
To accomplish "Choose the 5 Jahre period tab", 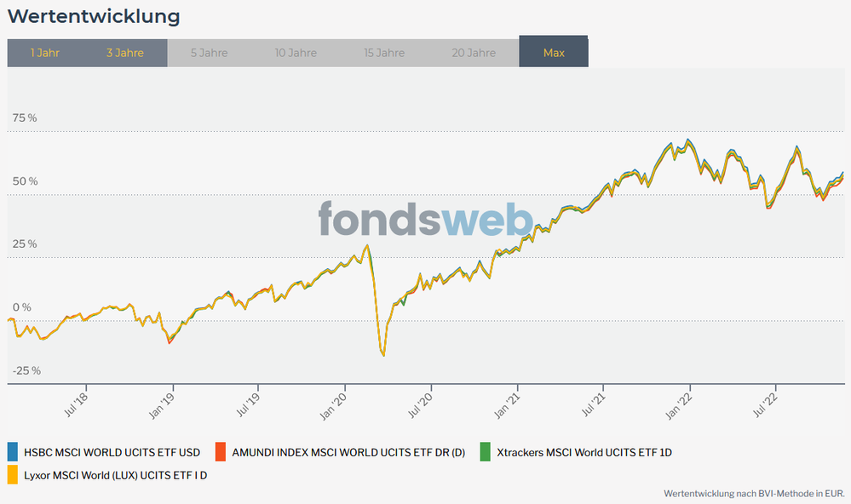I will 209,53.
